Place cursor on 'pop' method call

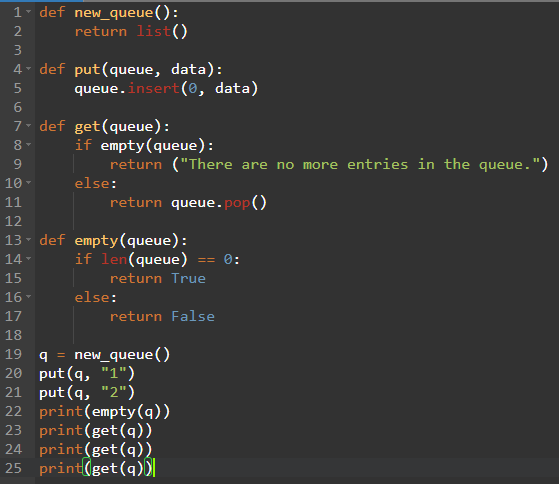pos(237,203)
